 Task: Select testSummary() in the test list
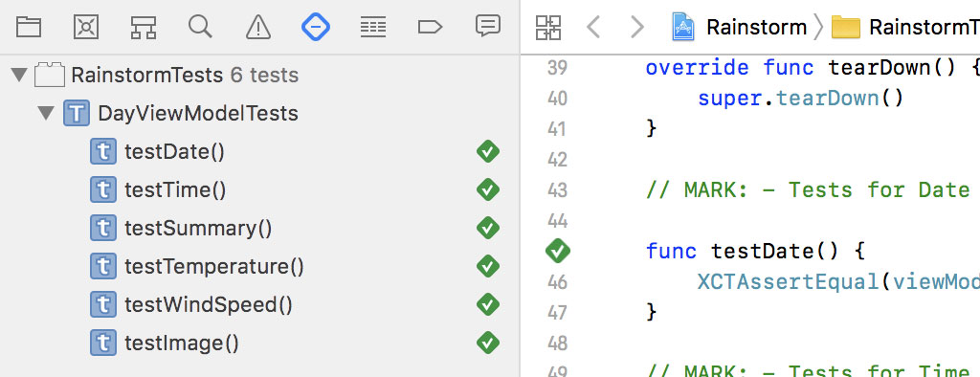[260, 228]
